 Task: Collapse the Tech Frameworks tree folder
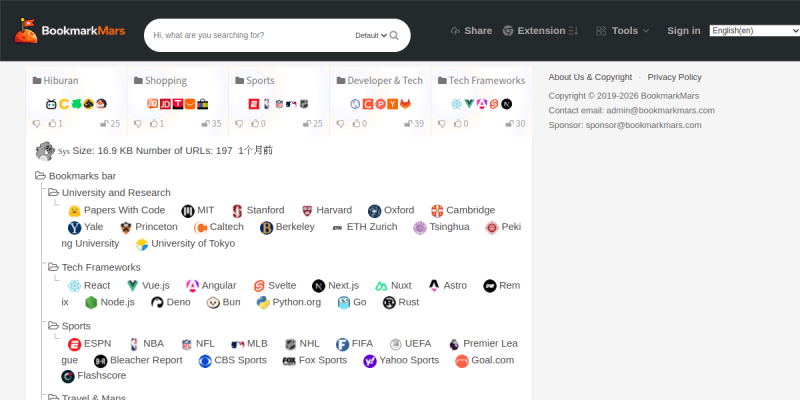click(x=94, y=267)
